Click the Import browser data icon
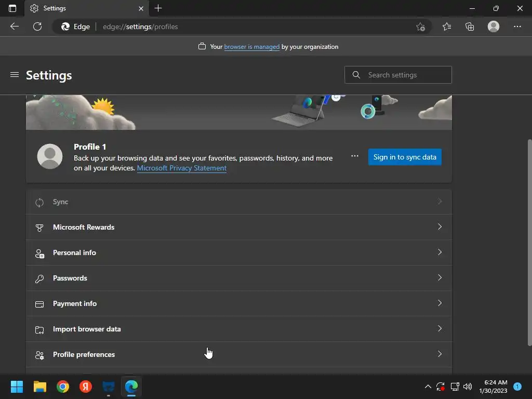Image resolution: width=532 pixels, height=399 pixels. (39, 330)
